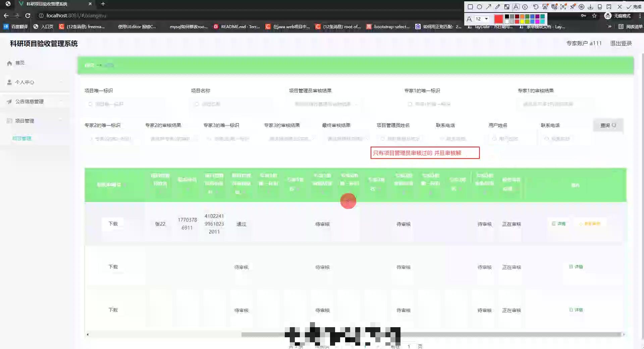Pick the red color swatch
The height and width of the screenshot is (349, 644).
coord(499,18)
